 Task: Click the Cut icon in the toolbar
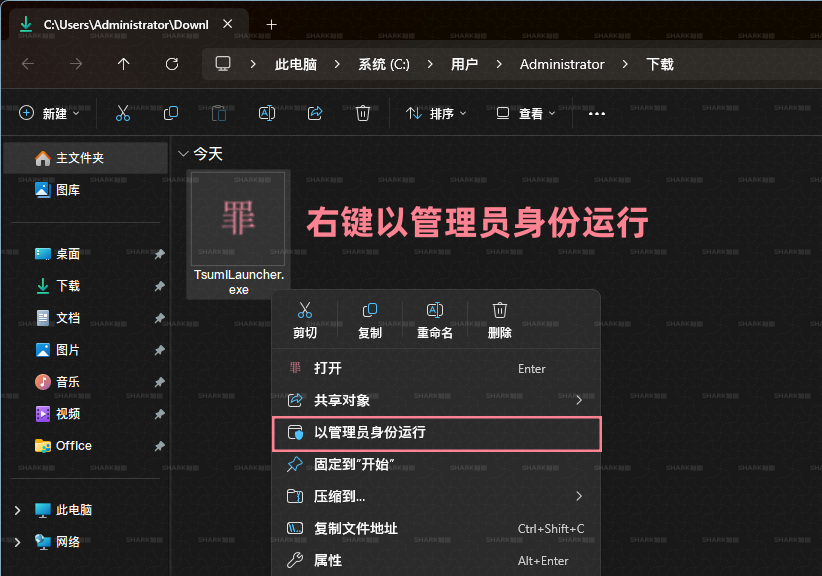pos(123,113)
